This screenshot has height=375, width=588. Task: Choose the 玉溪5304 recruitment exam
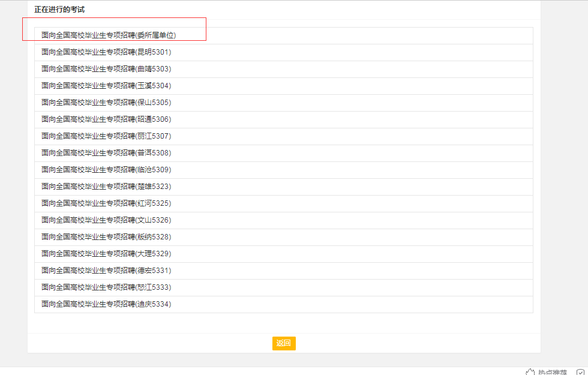[106, 86]
